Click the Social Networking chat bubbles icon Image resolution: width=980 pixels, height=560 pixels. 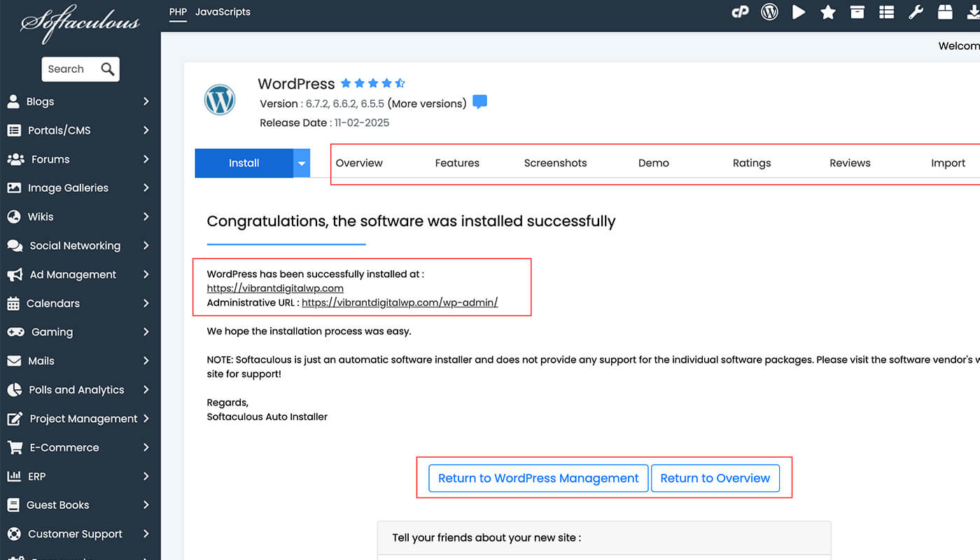[15, 246]
